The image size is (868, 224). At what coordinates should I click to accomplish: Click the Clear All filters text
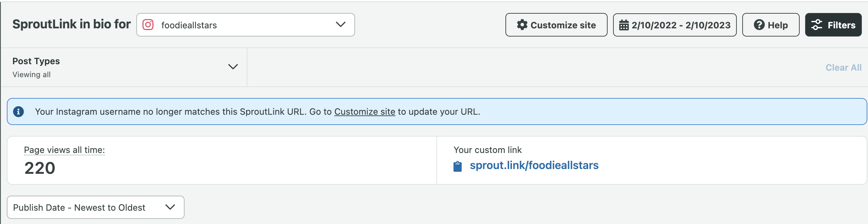843,67
